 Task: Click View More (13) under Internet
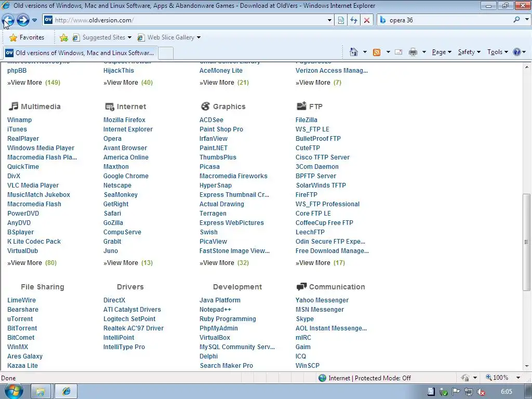pyautogui.click(x=128, y=262)
